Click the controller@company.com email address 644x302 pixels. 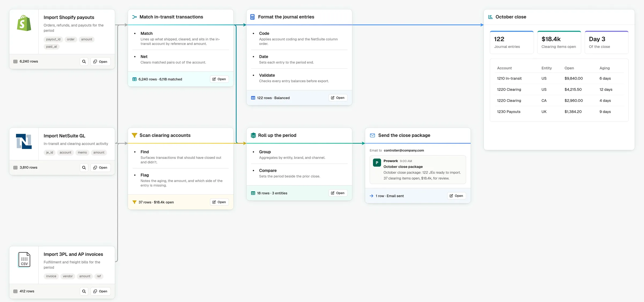point(404,150)
